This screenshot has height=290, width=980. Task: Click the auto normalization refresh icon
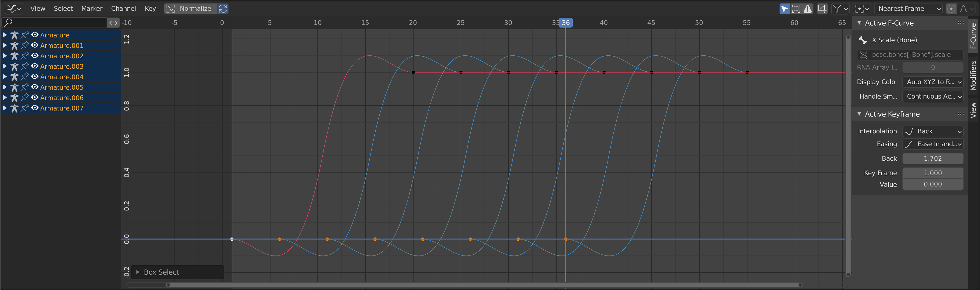click(223, 8)
